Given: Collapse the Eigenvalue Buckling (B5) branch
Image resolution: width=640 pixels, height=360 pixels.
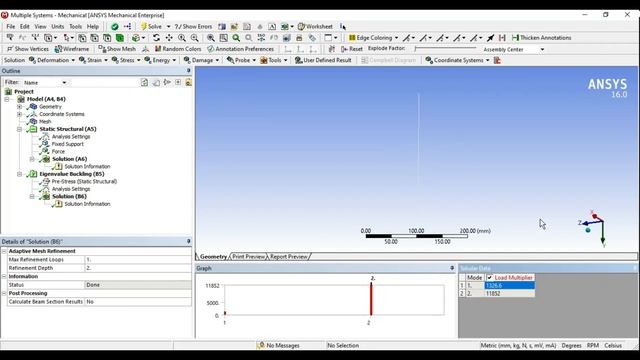Looking at the screenshot, I should (19, 174).
